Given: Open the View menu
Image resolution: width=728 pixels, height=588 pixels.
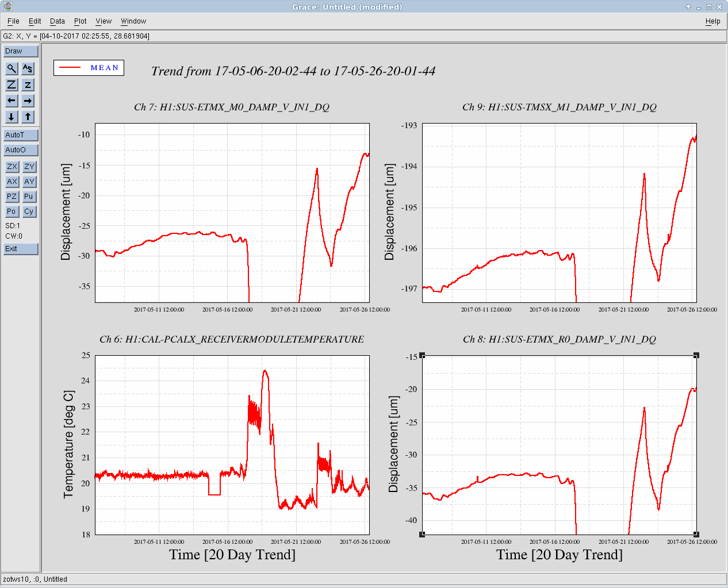Looking at the screenshot, I should coord(104,21).
